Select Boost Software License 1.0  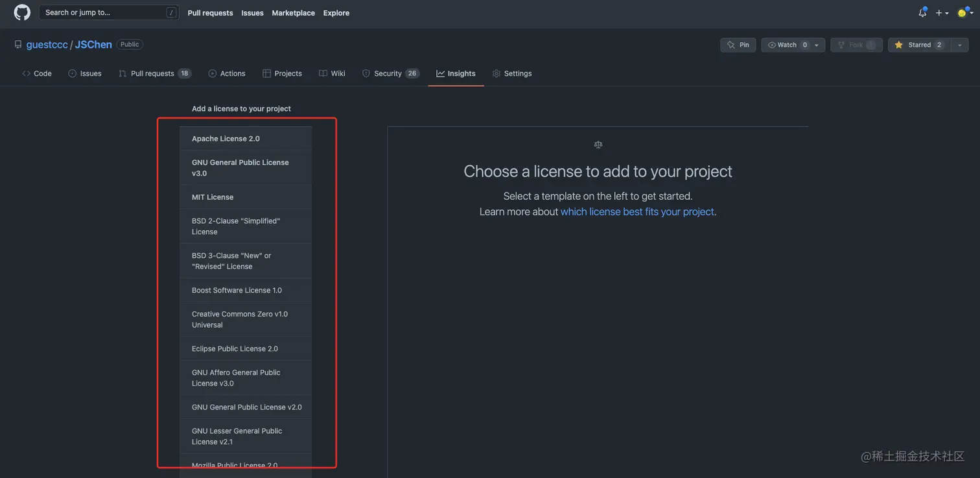coord(246,291)
